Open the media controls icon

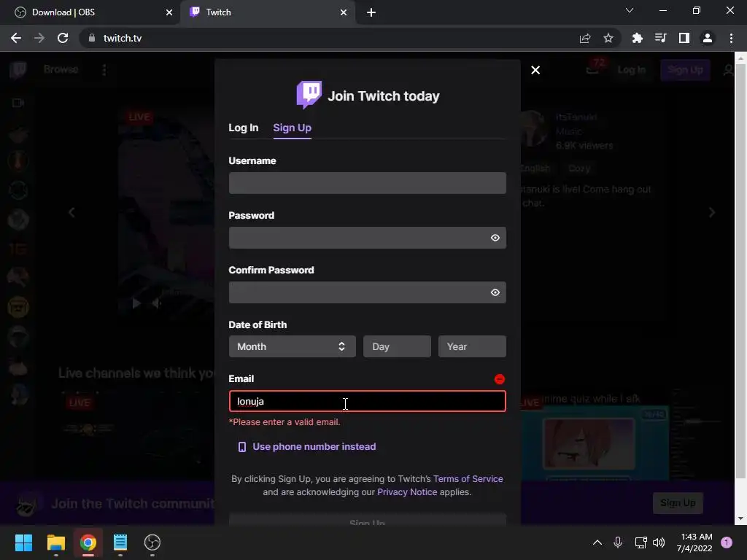tap(660, 38)
